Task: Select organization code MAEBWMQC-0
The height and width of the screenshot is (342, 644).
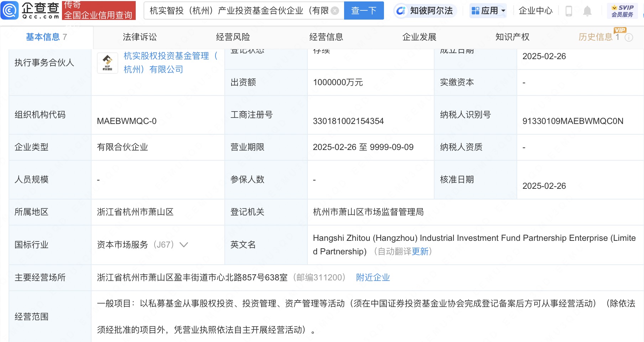Action: 127,121
